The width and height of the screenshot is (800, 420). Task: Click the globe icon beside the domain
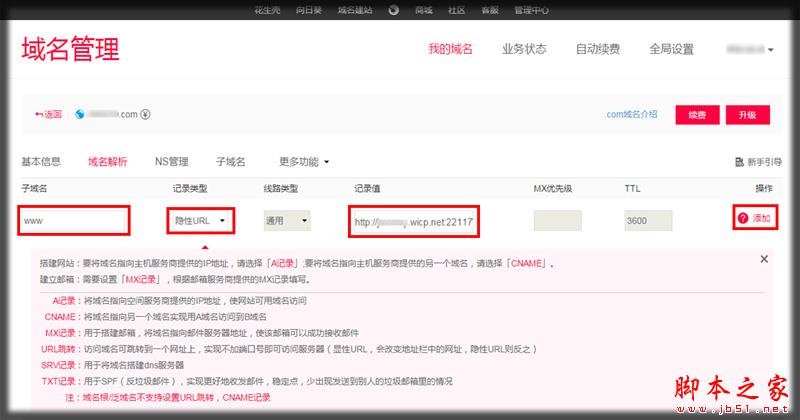pos(80,114)
